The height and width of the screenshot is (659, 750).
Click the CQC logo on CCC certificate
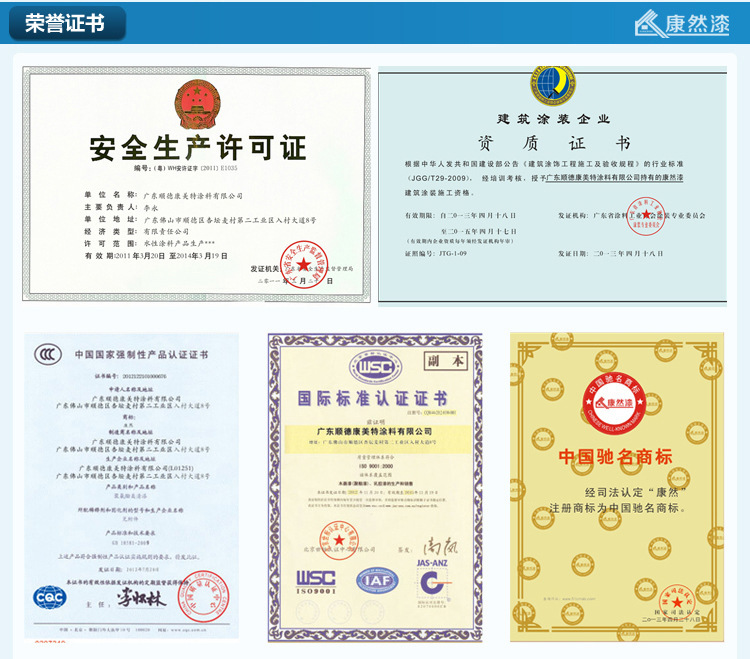pos(50,597)
